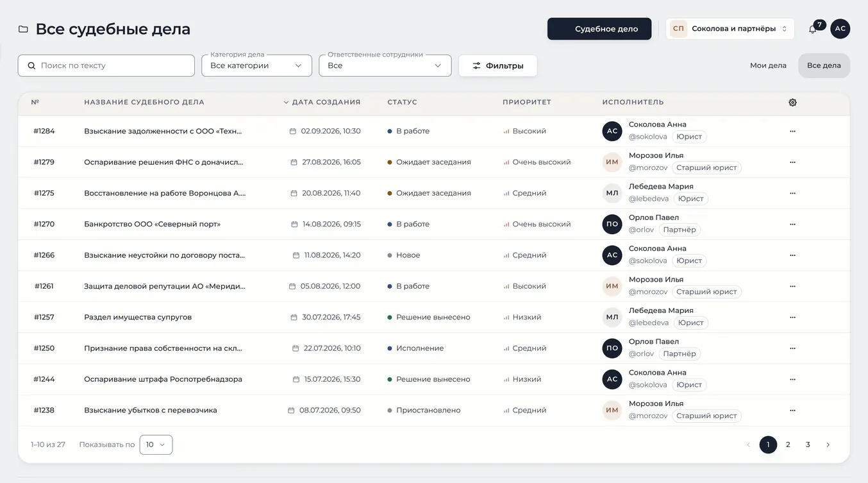Click the Исполнение status in row #1250
Image resolution: width=868 pixels, height=483 pixels.
pos(415,348)
